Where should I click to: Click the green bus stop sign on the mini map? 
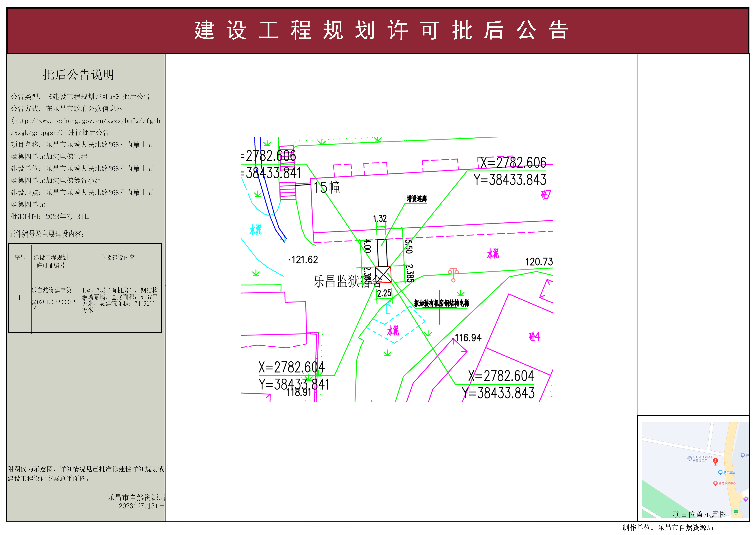736,512
